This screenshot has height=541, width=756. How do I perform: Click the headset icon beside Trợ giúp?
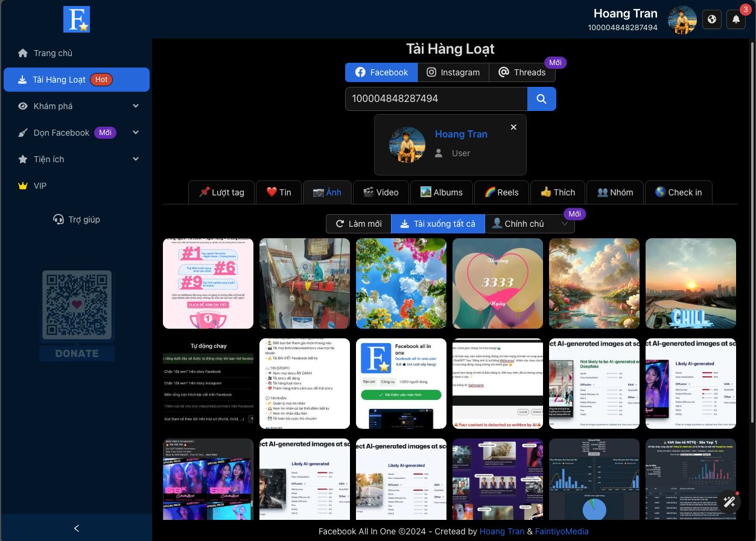(59, 220)
